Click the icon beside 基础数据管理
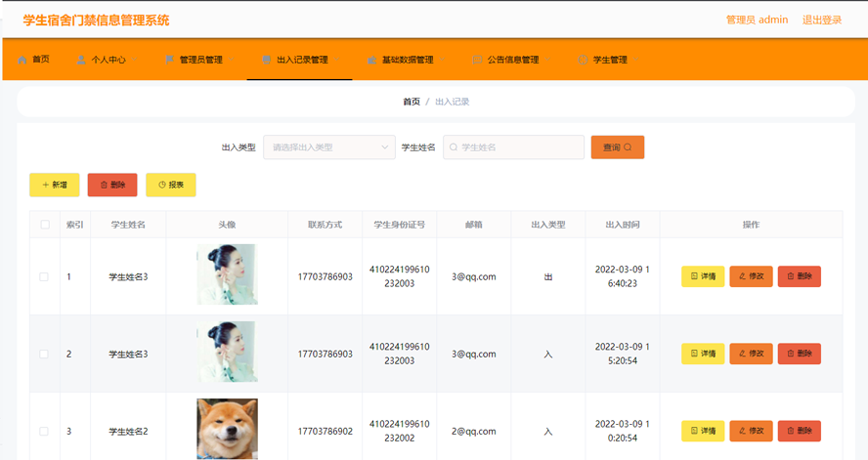 pos(372,60)
